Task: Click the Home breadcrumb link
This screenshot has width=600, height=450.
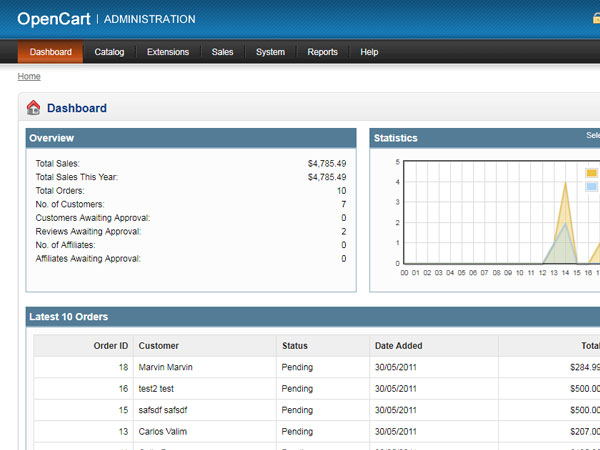Action: pos(29,76)
